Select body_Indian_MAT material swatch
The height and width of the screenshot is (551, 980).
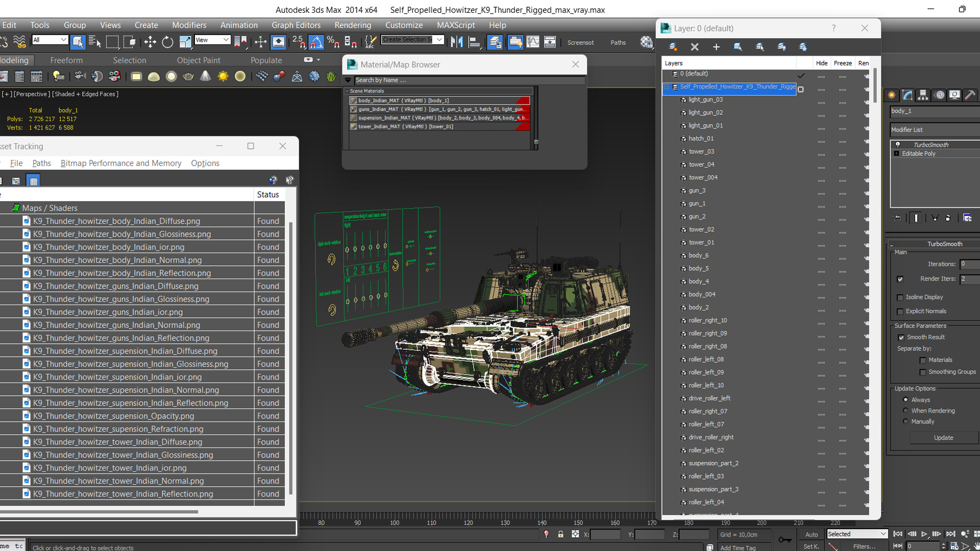click(x=353, y=101)
